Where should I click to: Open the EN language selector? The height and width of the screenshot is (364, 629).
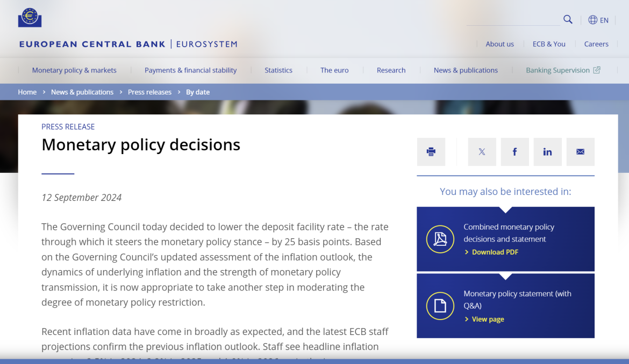[x=598, y=20]
